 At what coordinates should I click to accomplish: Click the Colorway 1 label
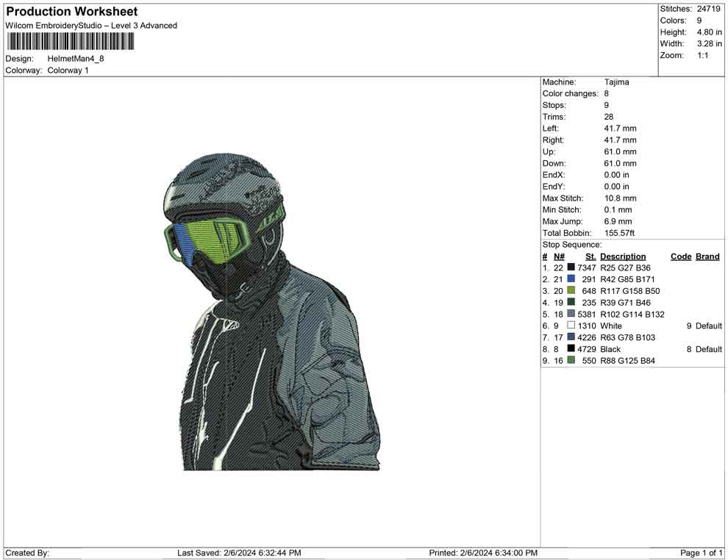(x=69, y=71)
